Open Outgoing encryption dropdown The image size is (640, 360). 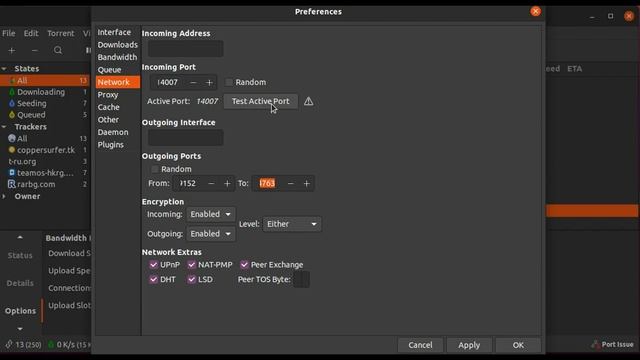coord(211,234)
